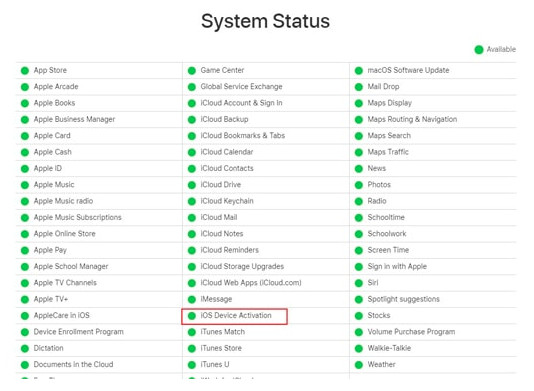534x391 pixels.
Task: Click the green status dot beside App Store
Action: [x=25, y=71]
